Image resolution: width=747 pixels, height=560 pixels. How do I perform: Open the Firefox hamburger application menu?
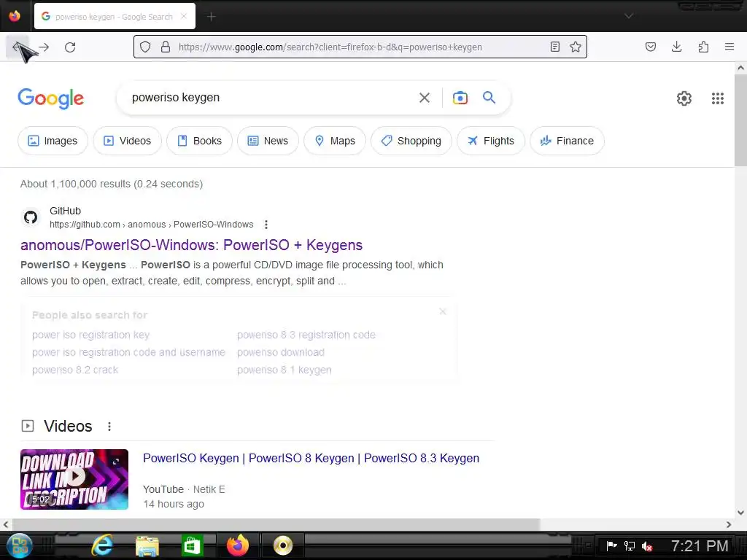pos(729,47)
